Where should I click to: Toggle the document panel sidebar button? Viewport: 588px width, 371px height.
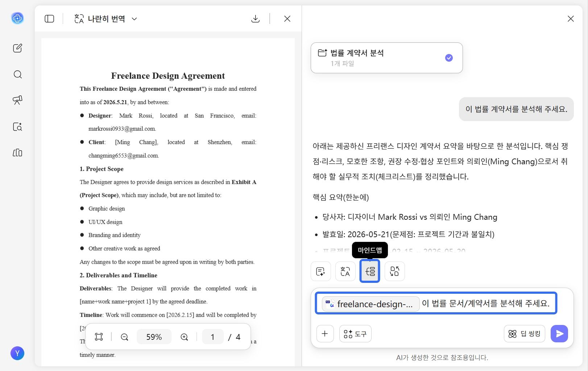[49, 18]
